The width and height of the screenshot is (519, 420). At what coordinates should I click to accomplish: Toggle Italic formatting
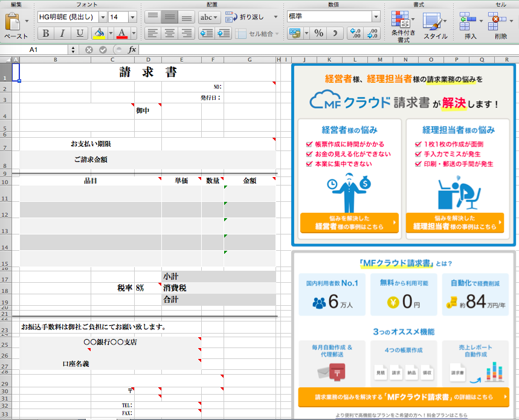pyautogui.click(x=62, y=33)
